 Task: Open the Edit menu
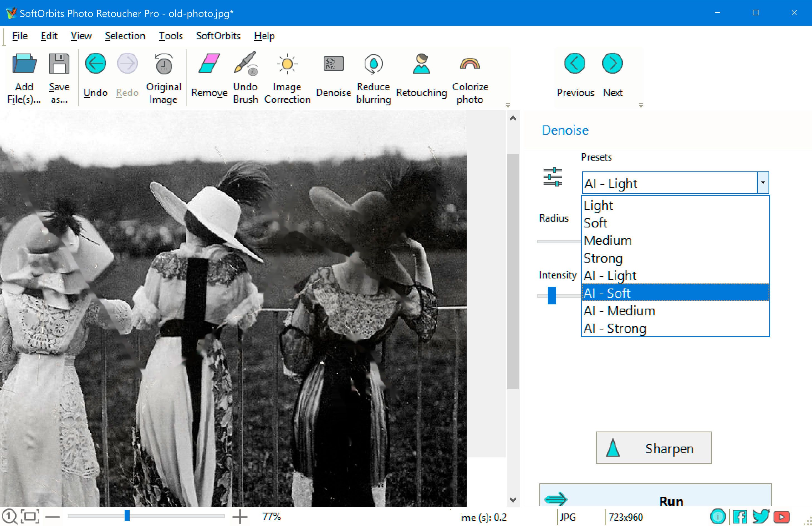49,36
